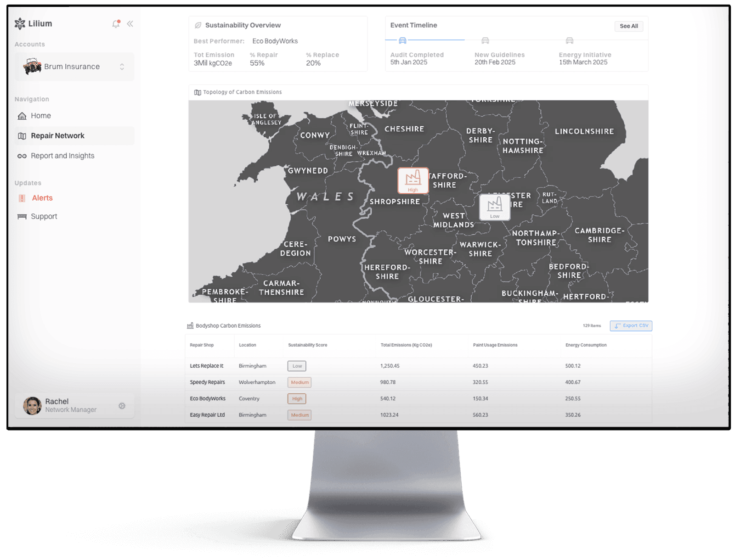Collapse the sidebar with double chevron
Viewport: 735px width, 560px height.
click(x=130, y=24)
